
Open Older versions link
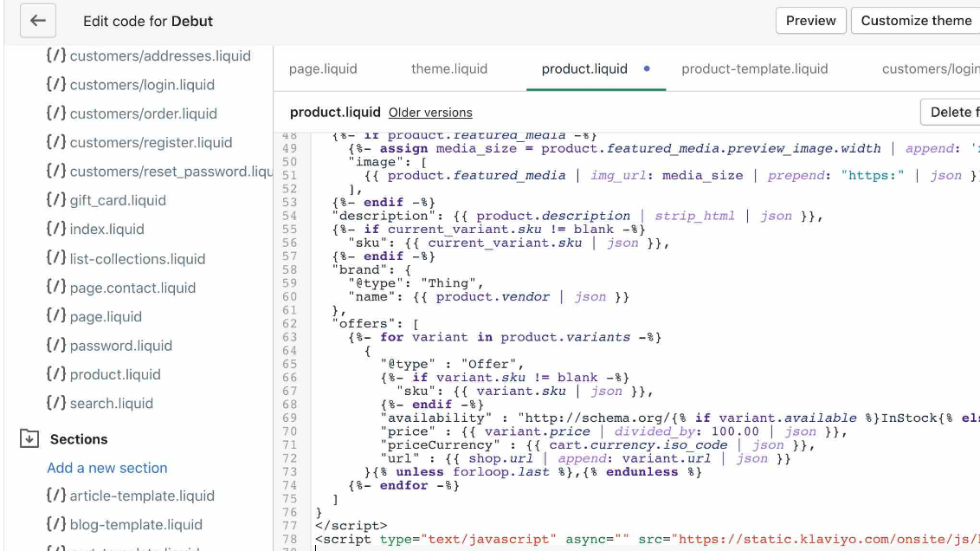(430, 113)
